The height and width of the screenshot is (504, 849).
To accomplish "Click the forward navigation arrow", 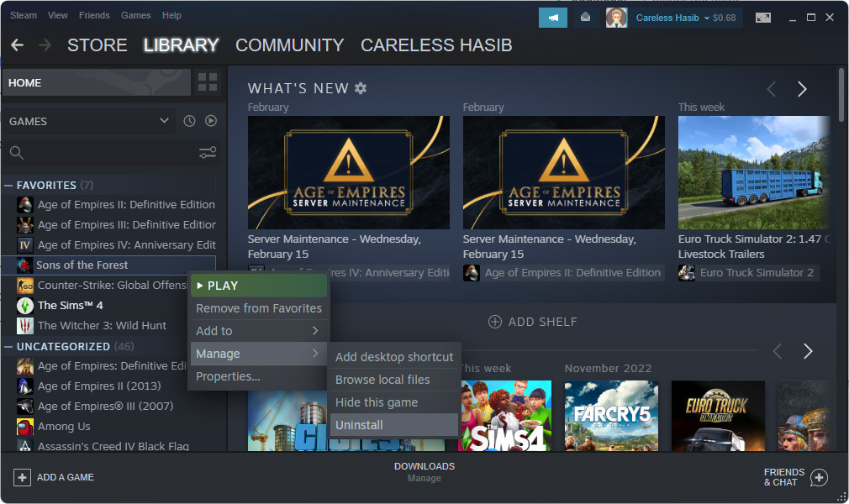I will tap(45, 45).
